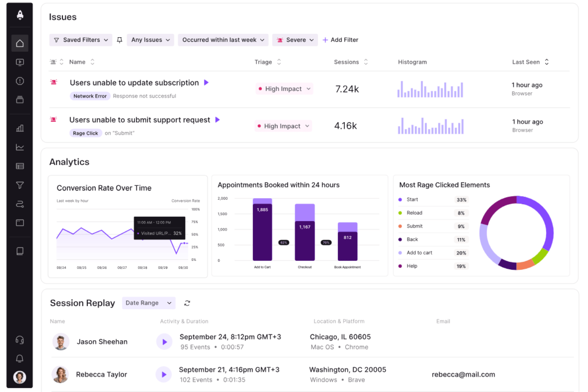588x392 pixels.
Task: Click the Network Error tag
Action: pyautogui.click(x=90, y=96)
